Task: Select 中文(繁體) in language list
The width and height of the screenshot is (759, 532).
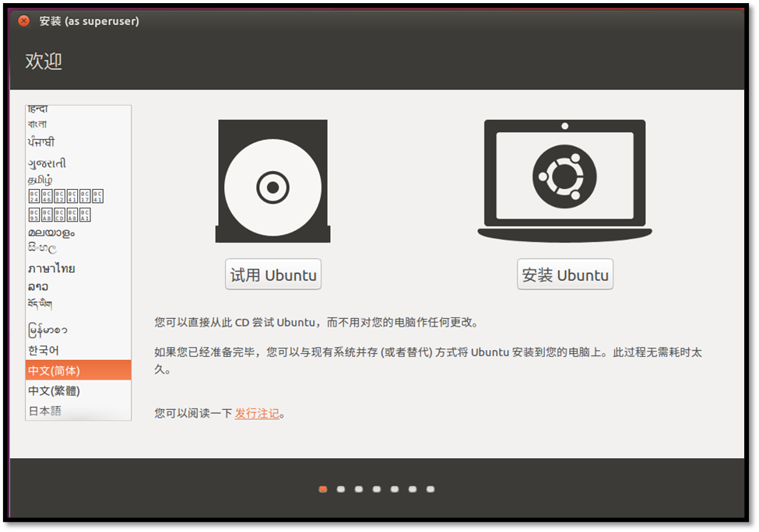Action: [x=79, y=390]
